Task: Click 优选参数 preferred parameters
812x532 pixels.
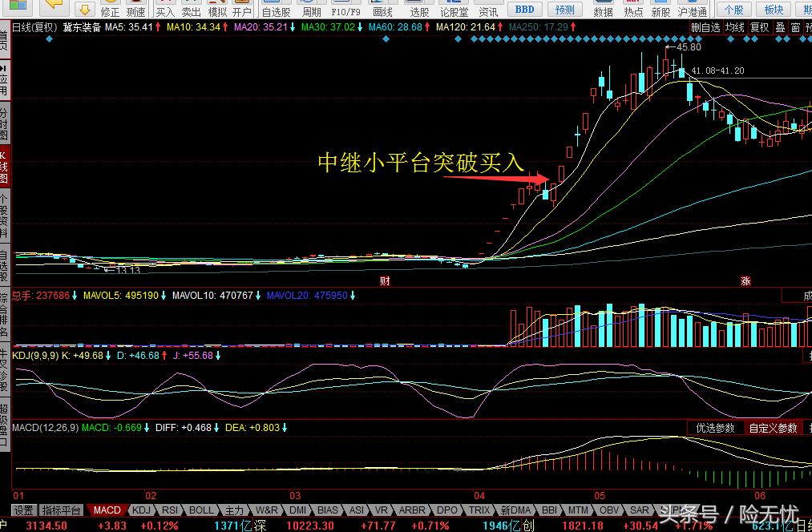Action: click(x=715, y=428)
